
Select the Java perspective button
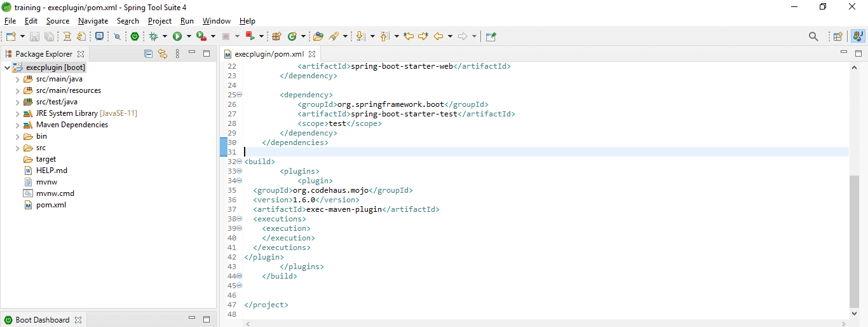(x=857, y=37)
